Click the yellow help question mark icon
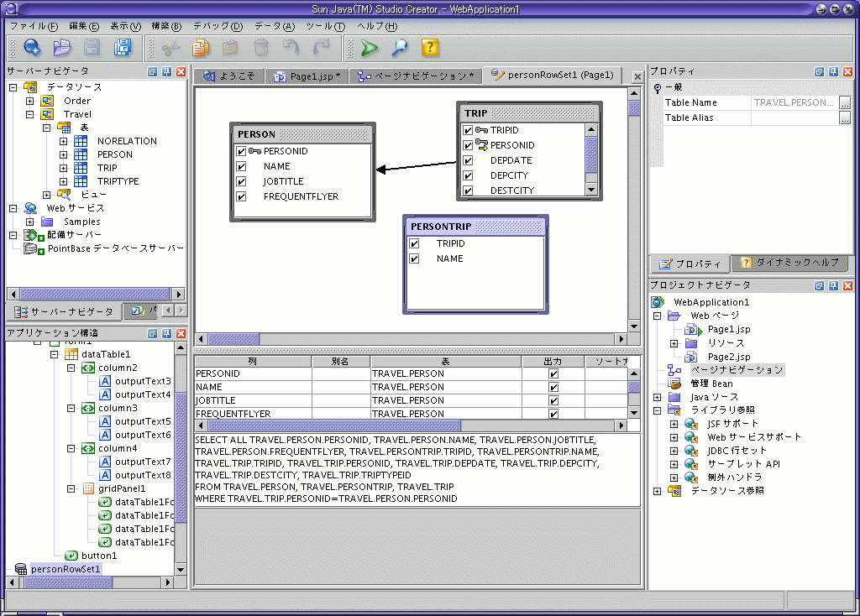 click(430, 48)
